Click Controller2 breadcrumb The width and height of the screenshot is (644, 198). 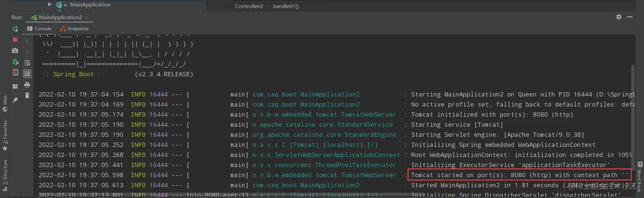[249, 6]
